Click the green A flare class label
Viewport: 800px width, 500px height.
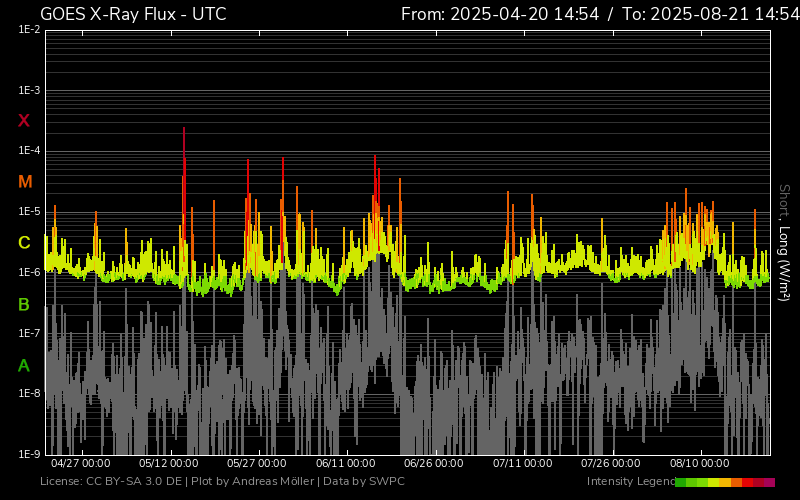24,366
